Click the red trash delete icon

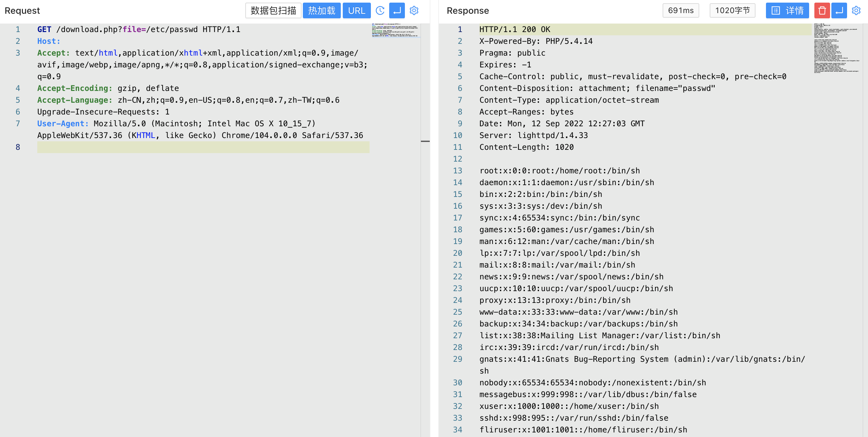(x=822, y=10)
